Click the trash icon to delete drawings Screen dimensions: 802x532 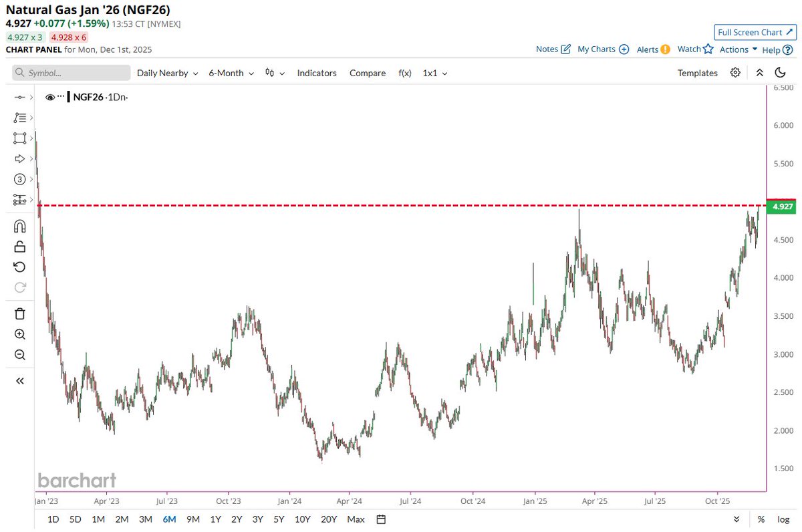(19, 313)
